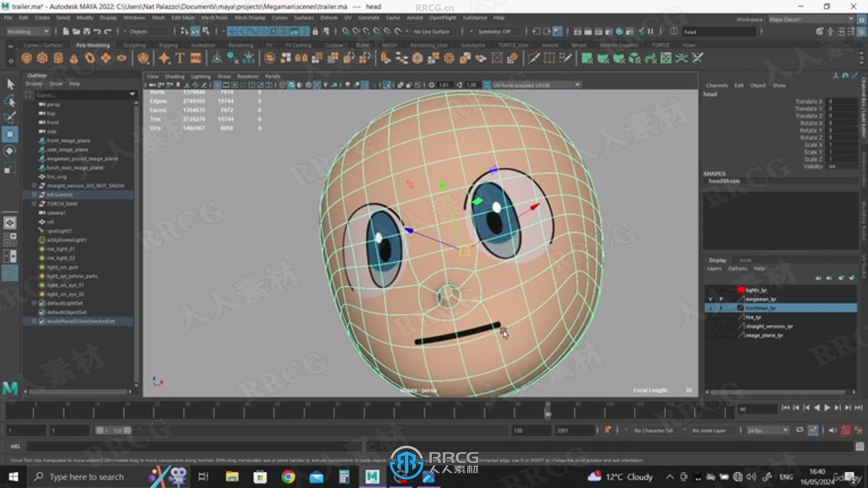Click the pause Viewport 2.0 icon
This screenshot has width=868, height=488.
click(x=651, y=31)
